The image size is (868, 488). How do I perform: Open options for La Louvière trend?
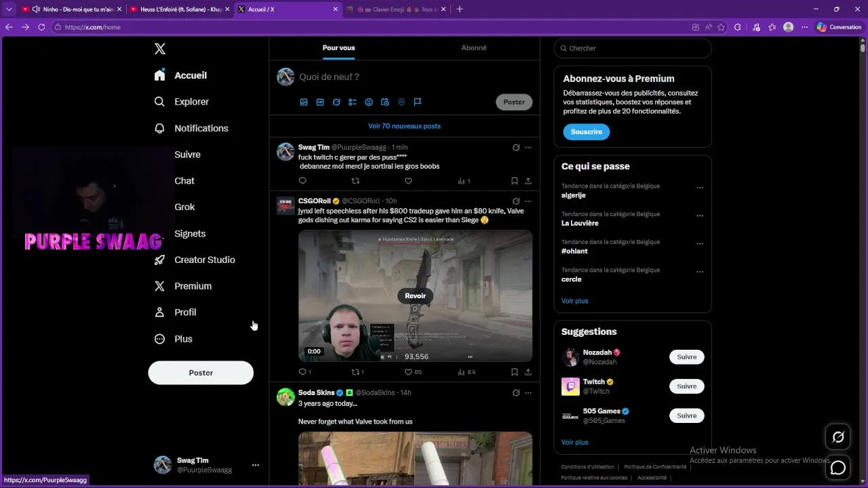click(x=700, y=216)
